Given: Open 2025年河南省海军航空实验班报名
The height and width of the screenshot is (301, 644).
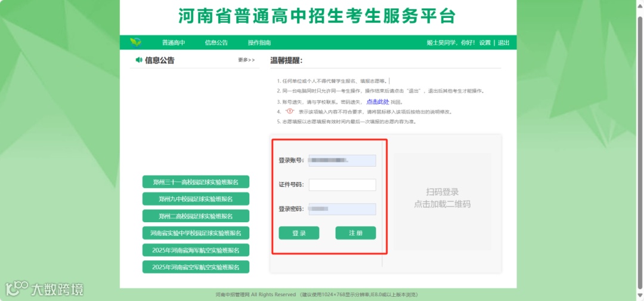Looking at the screenshot, I should coord(196,250).
